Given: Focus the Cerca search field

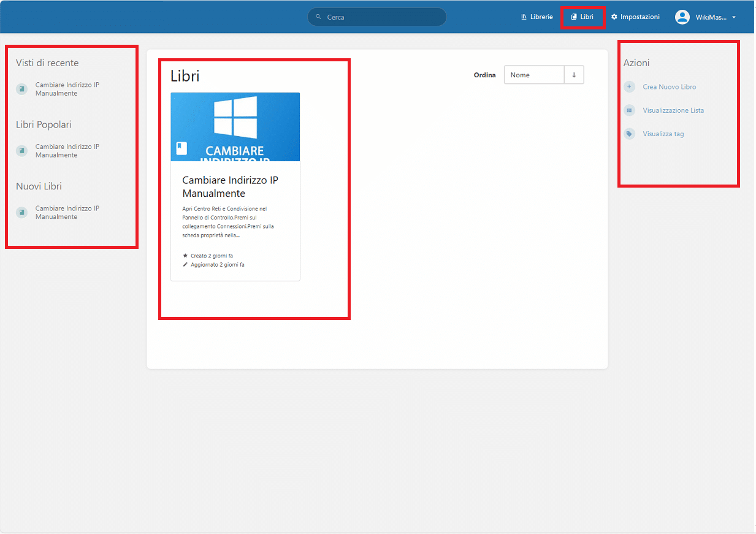Looking at the screenshot, I should coord(377,17).
